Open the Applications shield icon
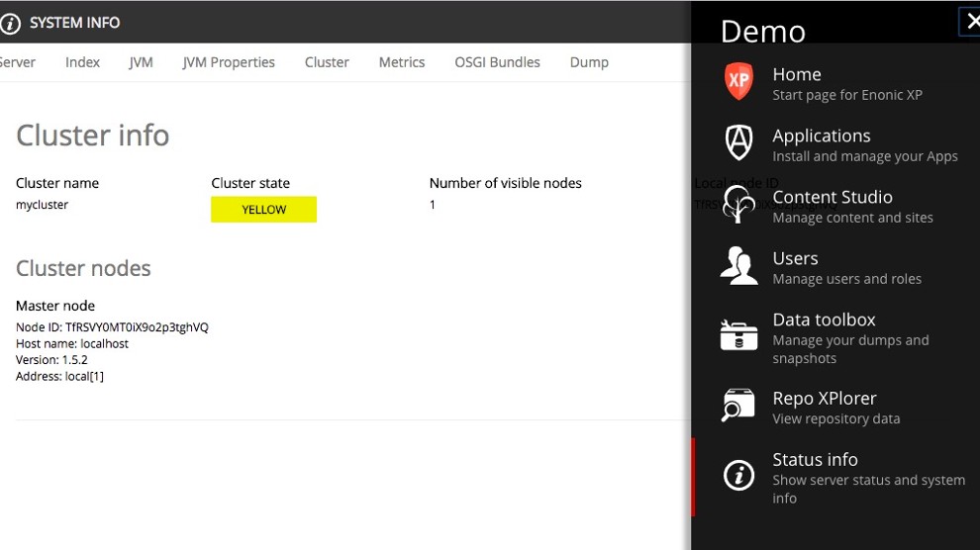 coord(738,142)
